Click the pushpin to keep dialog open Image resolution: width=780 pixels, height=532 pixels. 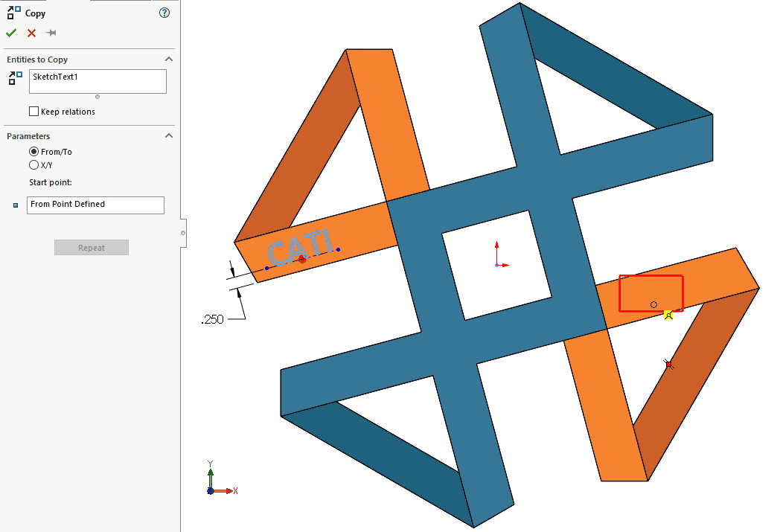[51, 33]
